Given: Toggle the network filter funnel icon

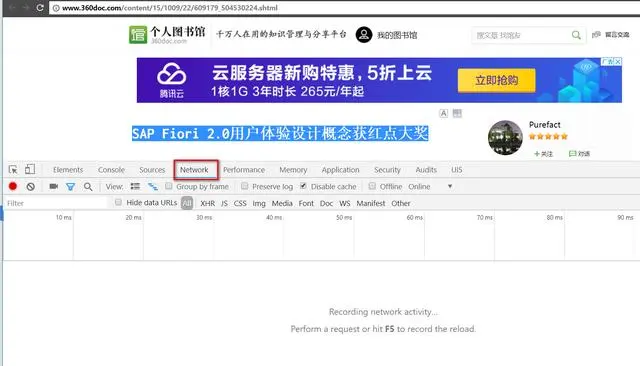Looking at the screenshot, I should coord(71,187).
